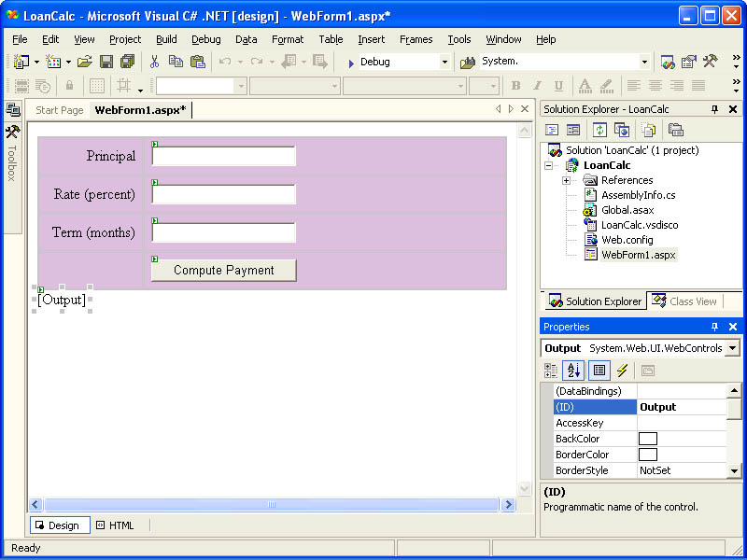Click the Principal text input box
This screenshot has height=560, width=747.
tap(223, 156)
